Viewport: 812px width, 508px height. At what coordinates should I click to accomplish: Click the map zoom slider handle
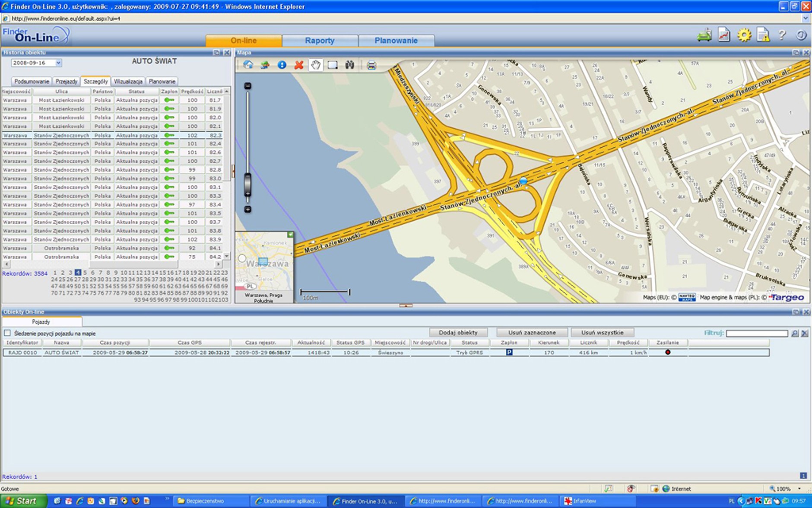click(247, 185)
